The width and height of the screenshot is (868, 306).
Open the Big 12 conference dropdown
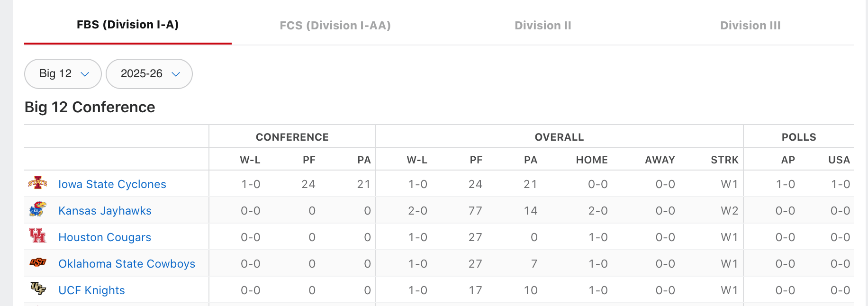click(x=63, y=74)
